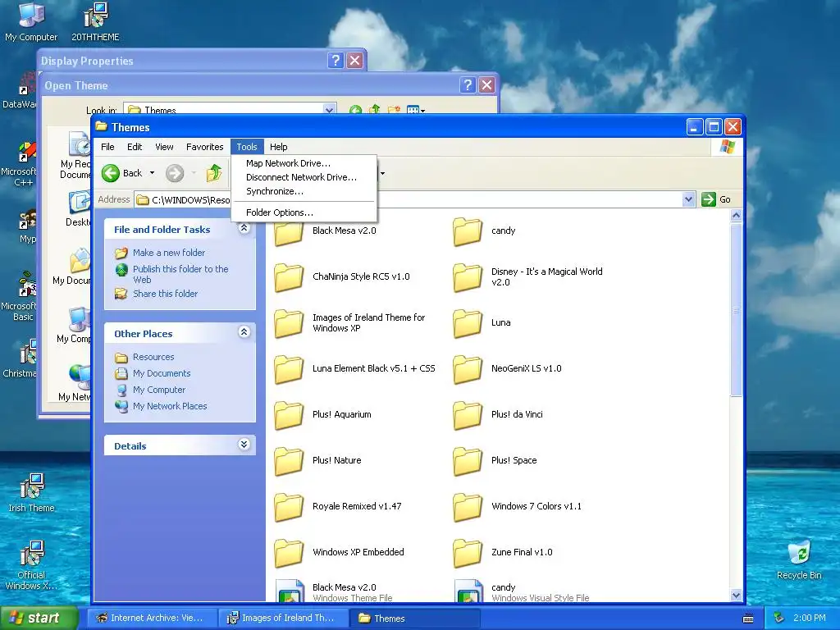The height and width of the screenshot is (630, 840).
Task: Go to Resources in Other Places
Action: coord(153,357)
